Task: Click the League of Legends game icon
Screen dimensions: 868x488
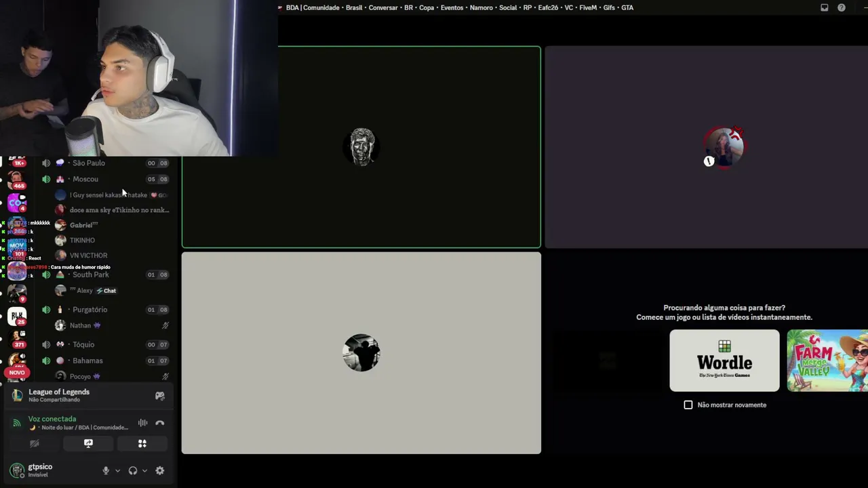Action: [17, 395]
